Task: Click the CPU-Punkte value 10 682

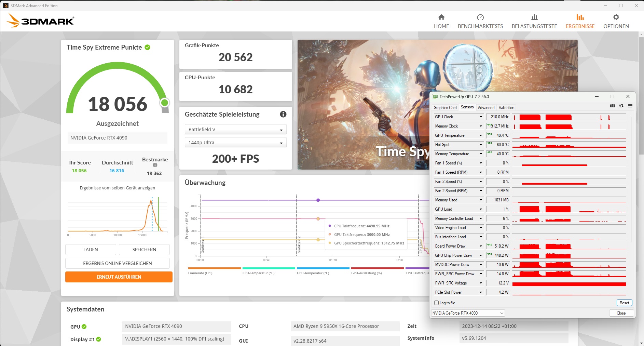Action: tap(236, 89)
